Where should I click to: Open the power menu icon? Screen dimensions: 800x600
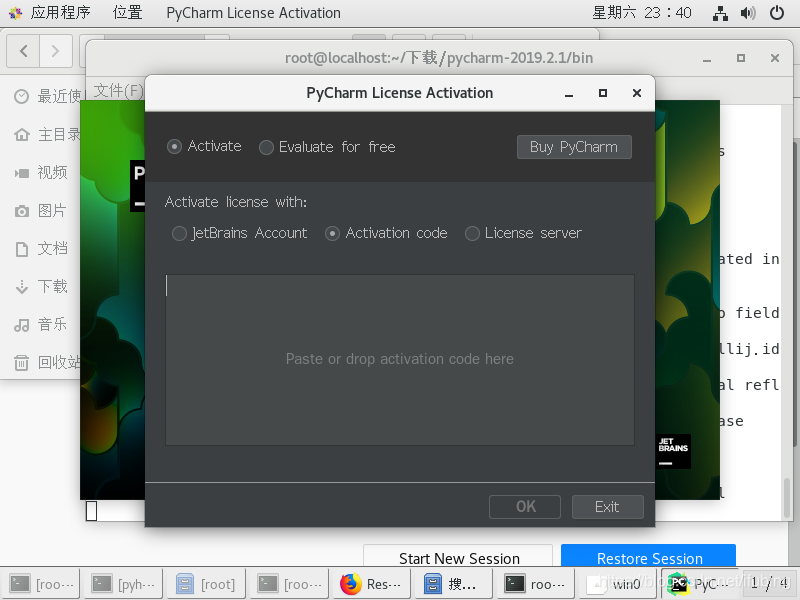(777, 13)
